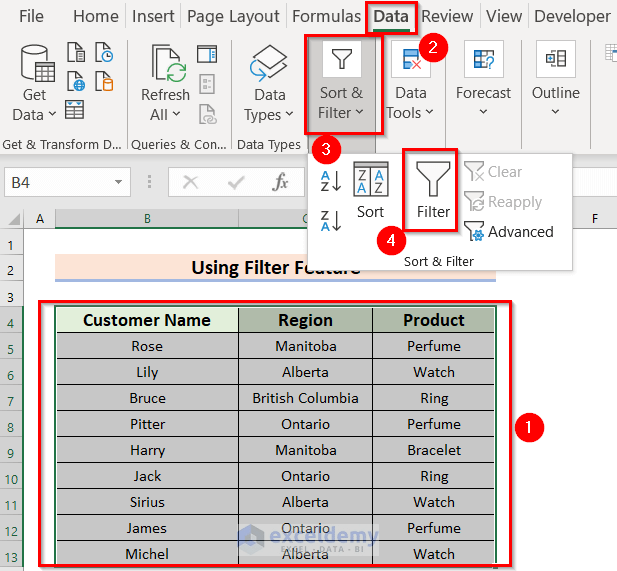Select the cell containing Rose
Screen dimensions: 617x571
click(147, 346)
